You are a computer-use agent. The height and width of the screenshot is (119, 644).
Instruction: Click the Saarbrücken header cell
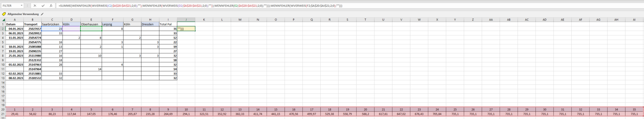tap(52, 24)
